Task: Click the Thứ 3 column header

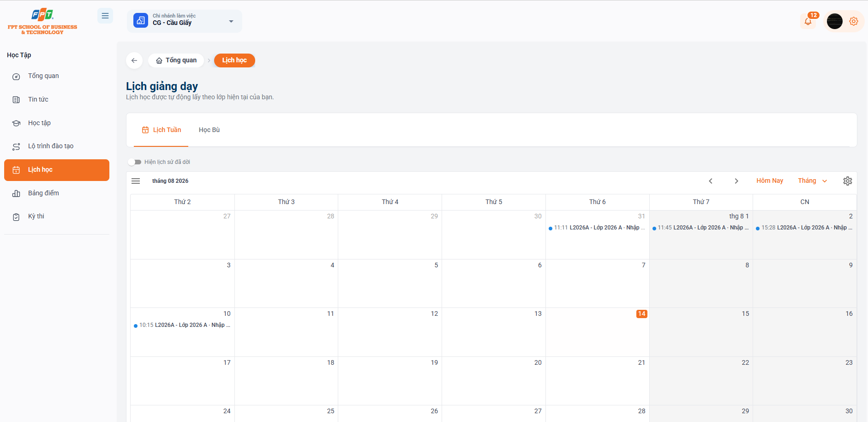Action: (x=286, y=202)
